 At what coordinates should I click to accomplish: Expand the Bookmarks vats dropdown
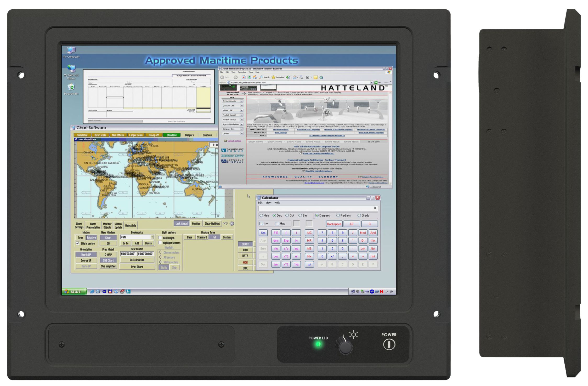[x=152, y=237]
